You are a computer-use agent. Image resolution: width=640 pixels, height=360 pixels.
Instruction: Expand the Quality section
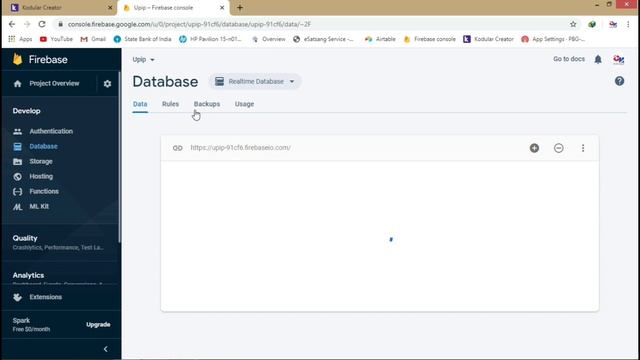point(59,242)
